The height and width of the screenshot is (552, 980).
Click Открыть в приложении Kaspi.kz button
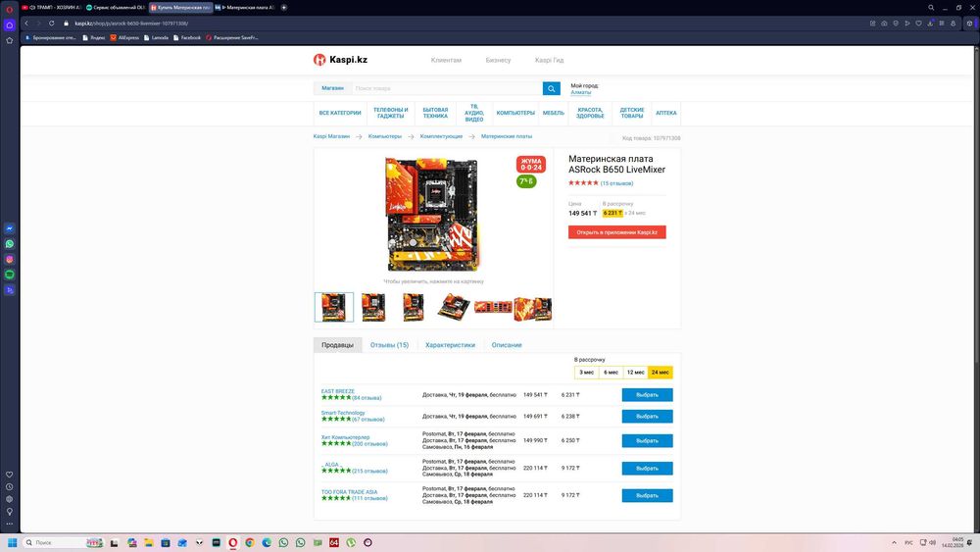click(616, 232)
